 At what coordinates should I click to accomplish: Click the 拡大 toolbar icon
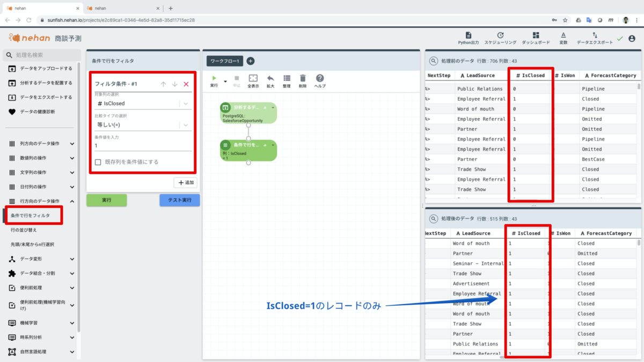pos(270,78)
